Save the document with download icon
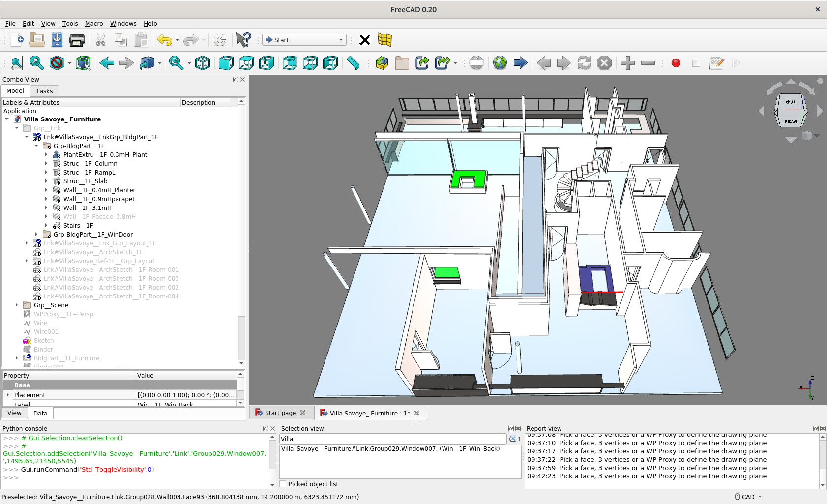 (57, 40)
